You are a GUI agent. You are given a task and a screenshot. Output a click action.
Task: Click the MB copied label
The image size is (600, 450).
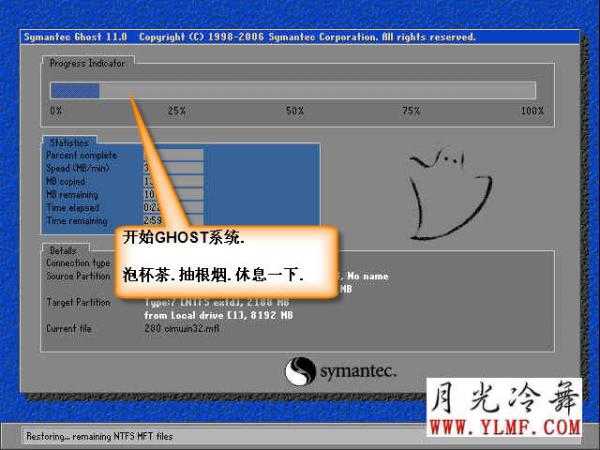tap(65, 181)
